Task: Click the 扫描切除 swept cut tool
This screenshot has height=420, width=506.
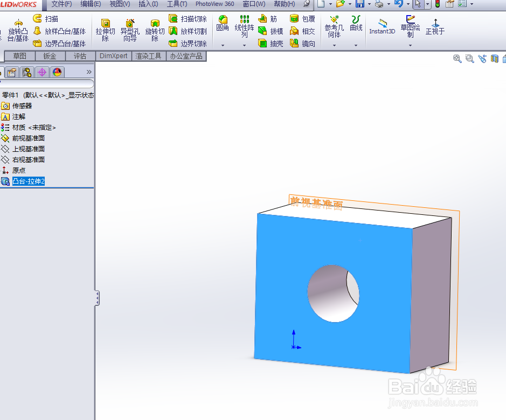Action: tap(188, 19)
